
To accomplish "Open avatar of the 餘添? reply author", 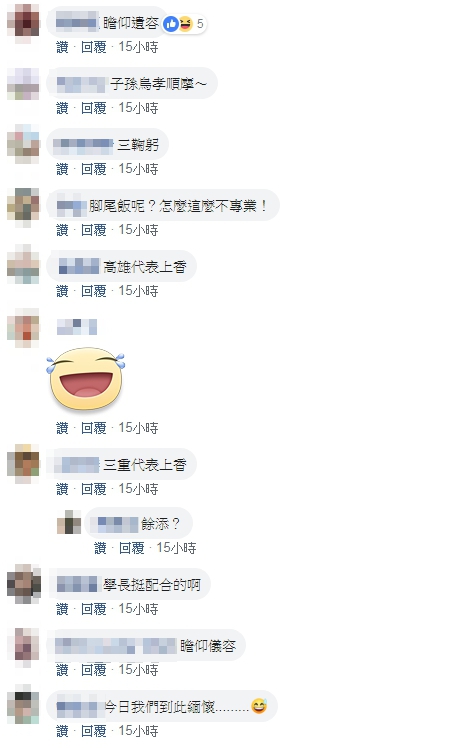I will [x=69, y=522].
